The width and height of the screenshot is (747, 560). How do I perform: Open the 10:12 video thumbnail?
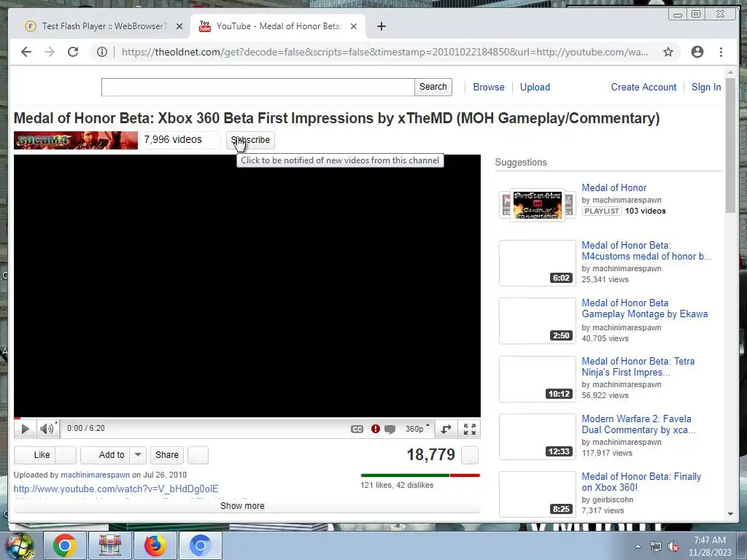click(538, 379)
